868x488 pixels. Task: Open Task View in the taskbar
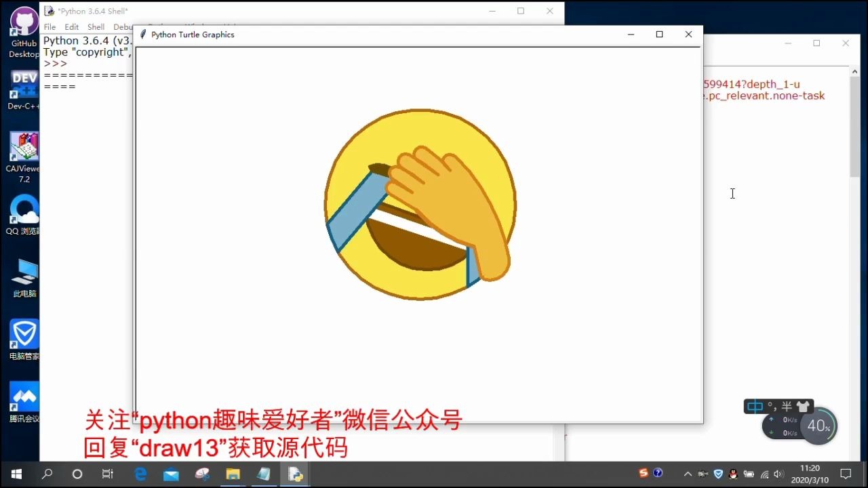[x=108, y=474]
